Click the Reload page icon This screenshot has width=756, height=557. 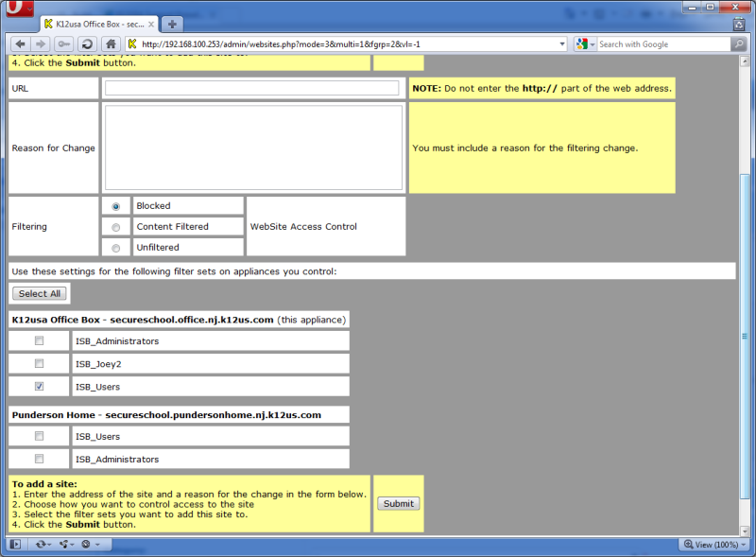tap(87, 44)
